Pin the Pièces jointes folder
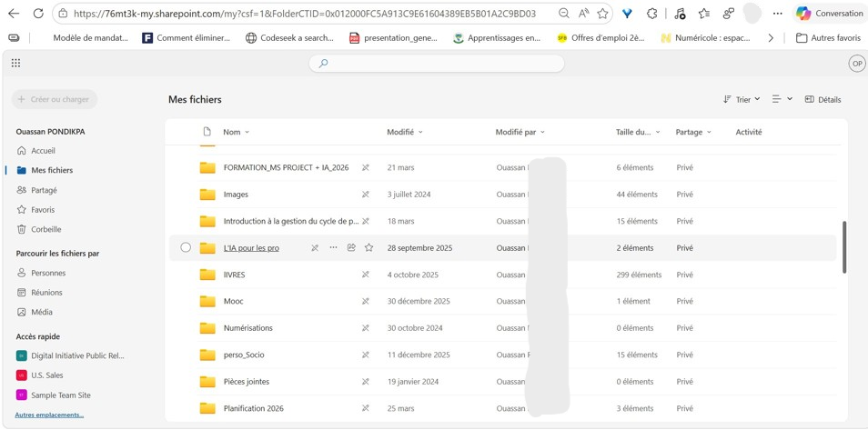868x430 pixels. click(x=366, y=381)
